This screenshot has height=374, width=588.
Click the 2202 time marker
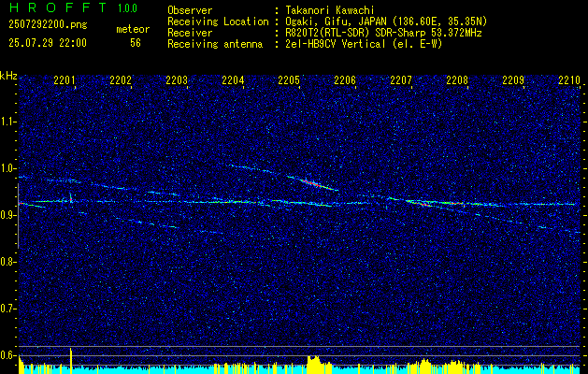click(121, 79)
